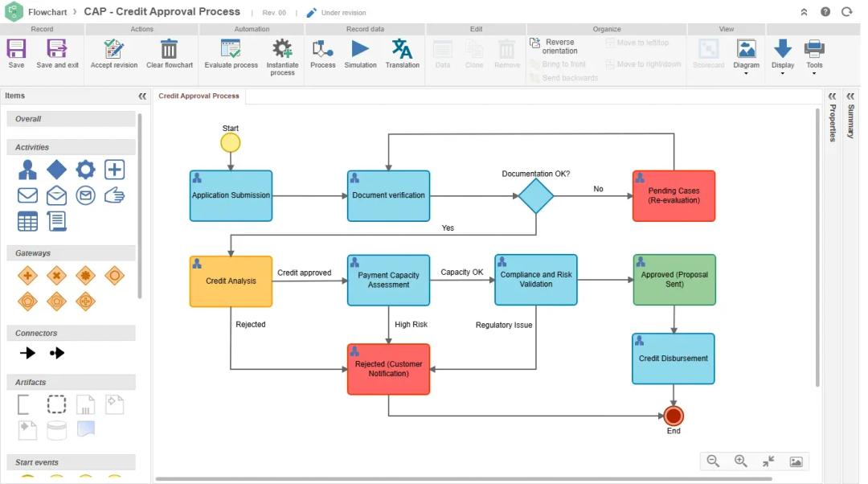Select the Credit Analysis orange task

coord(231,281)
